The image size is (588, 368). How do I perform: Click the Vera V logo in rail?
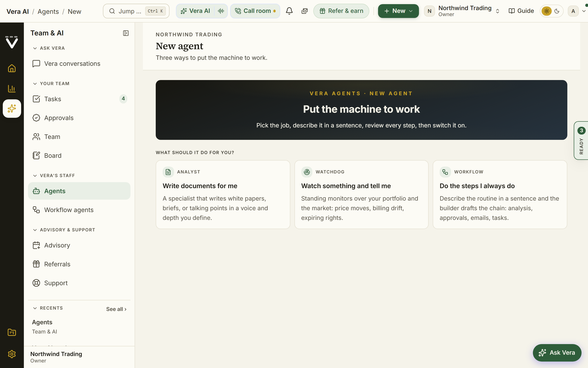click(12, 42)
